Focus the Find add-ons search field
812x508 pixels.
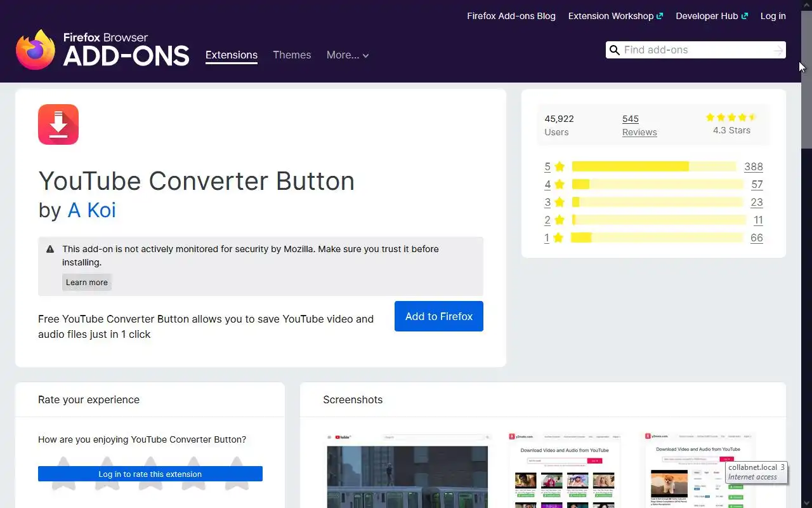coord(695,50)
